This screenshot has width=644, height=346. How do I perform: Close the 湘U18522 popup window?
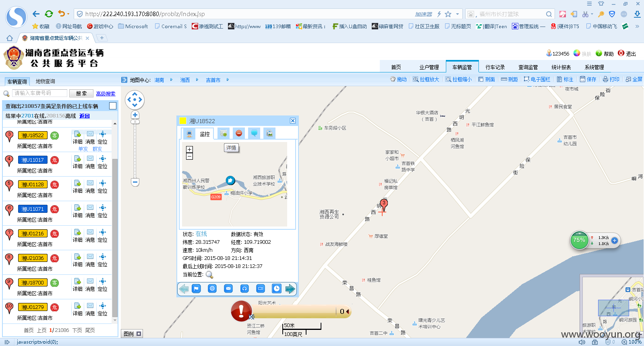point(293,121)
